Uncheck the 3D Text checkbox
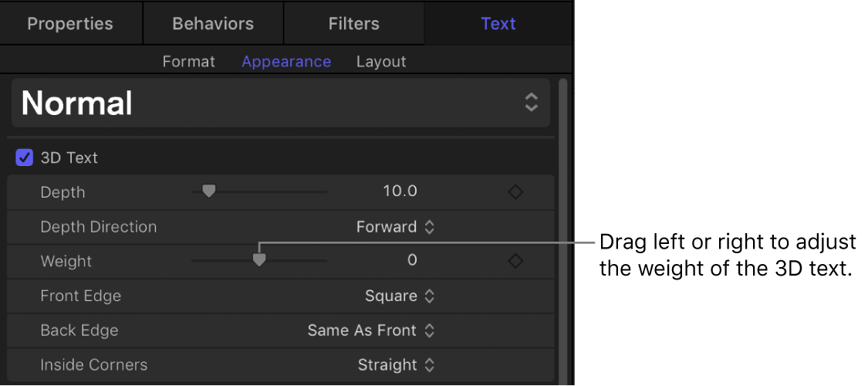The image size is (868, 386). 25,157
